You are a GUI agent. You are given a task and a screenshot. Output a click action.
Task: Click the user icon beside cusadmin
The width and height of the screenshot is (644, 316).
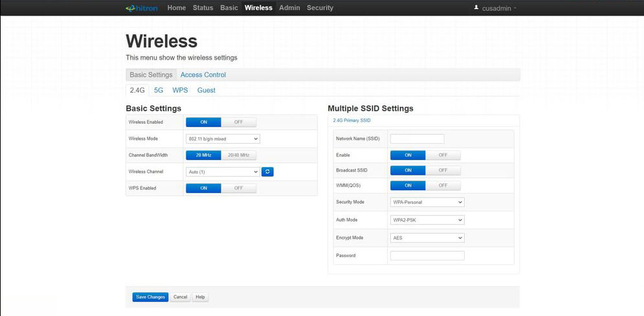pyautogui.click(x=476, y=8)
